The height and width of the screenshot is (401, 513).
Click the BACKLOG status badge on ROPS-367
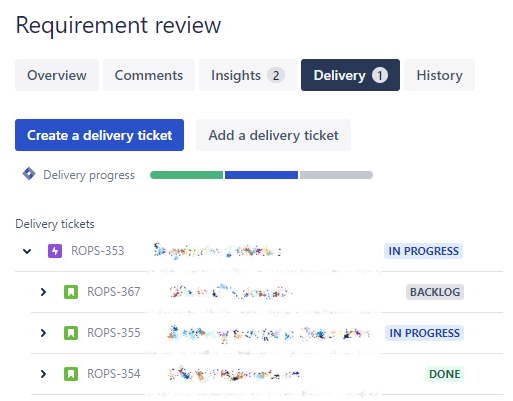435,292
